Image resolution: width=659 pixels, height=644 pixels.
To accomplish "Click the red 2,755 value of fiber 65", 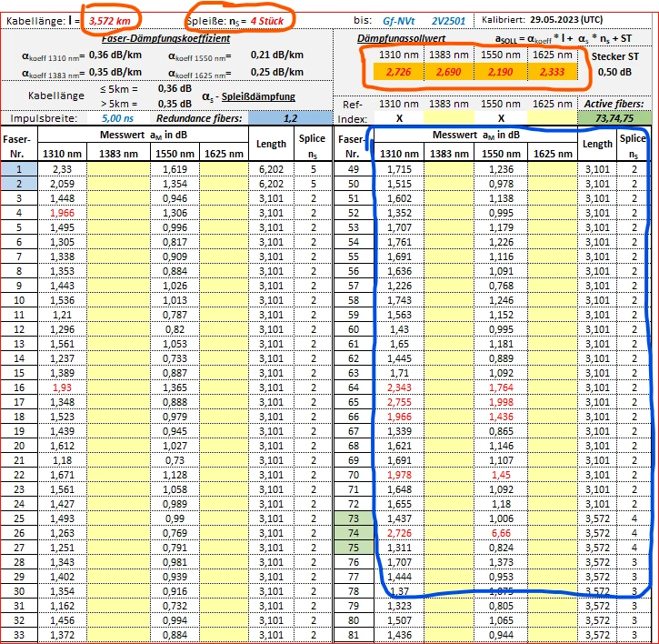I will click(x=399, y=402).
